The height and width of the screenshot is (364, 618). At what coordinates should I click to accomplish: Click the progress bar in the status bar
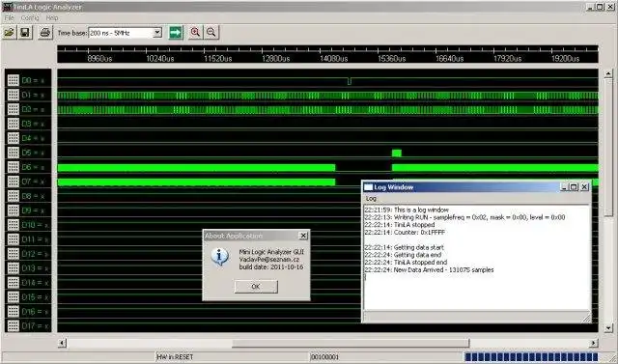pyautogui.click(x=531, y=357)
